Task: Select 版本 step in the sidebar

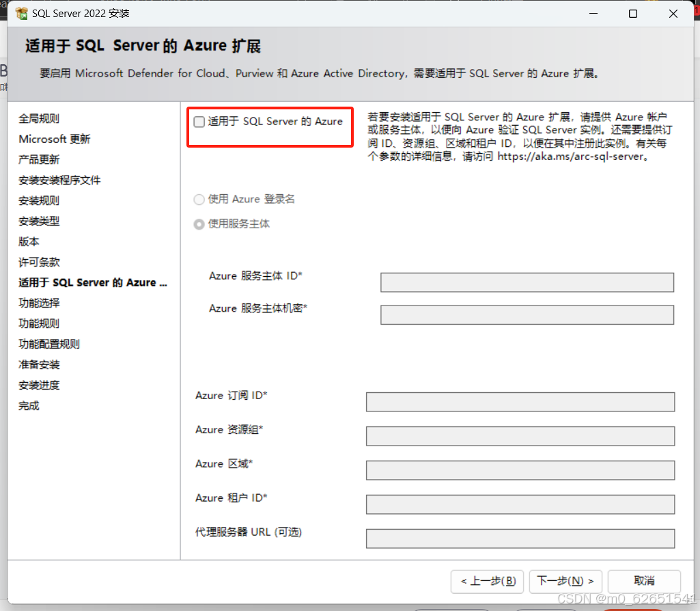Action: pos(29,242)
